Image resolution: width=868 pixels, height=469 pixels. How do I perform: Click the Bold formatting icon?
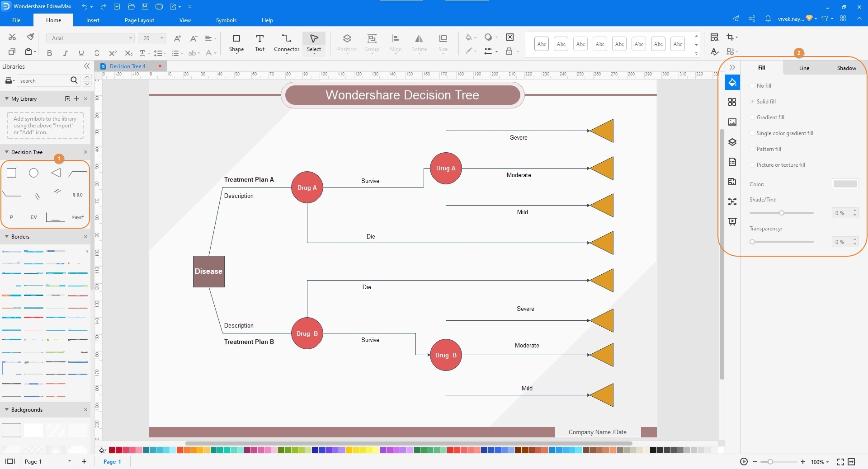[50, 53]
